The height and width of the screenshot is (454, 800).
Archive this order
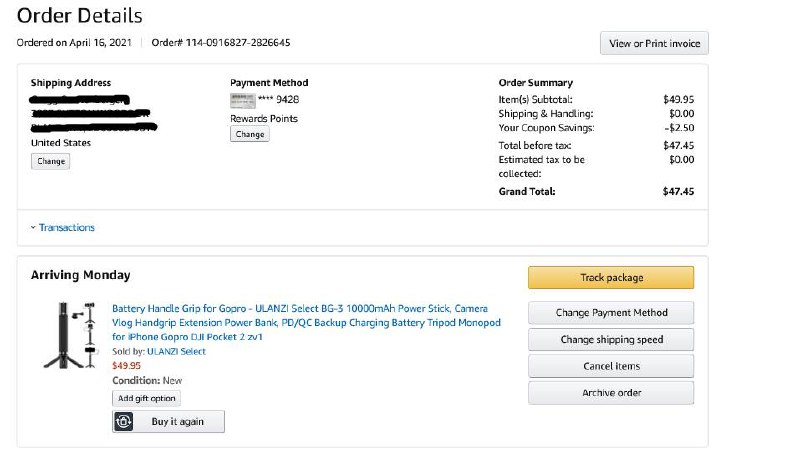[610, 393]
